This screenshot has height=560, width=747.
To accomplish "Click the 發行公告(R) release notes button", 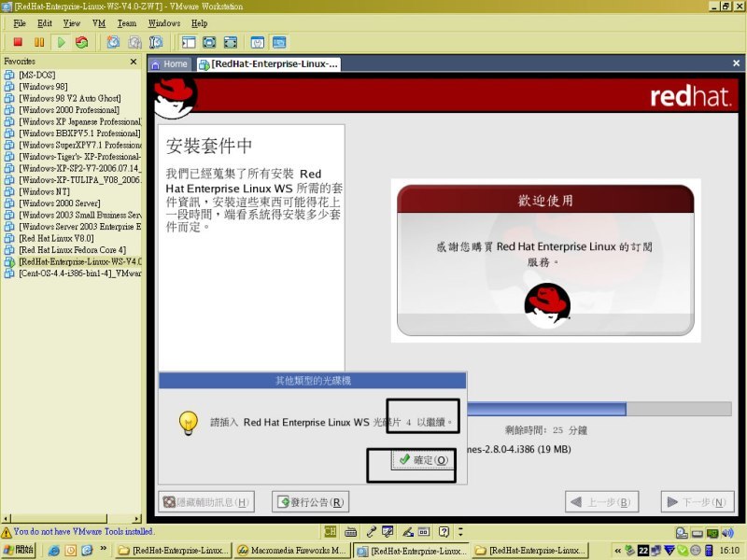I will point(310,502).
